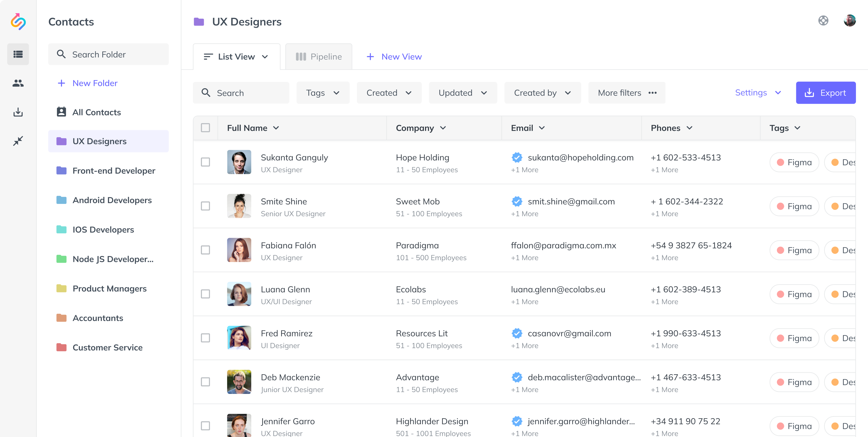Open the help lifebuoy icon

[823, 21]
